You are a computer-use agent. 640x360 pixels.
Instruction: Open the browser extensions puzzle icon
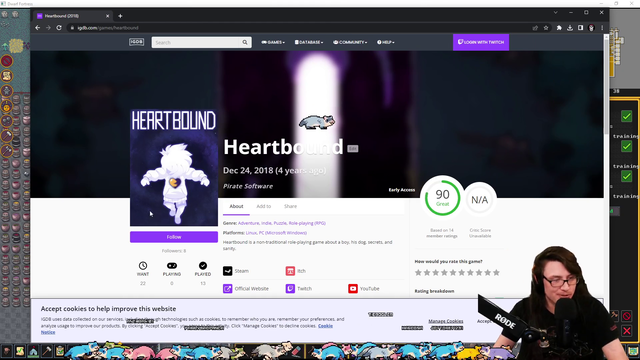point(559,28)
